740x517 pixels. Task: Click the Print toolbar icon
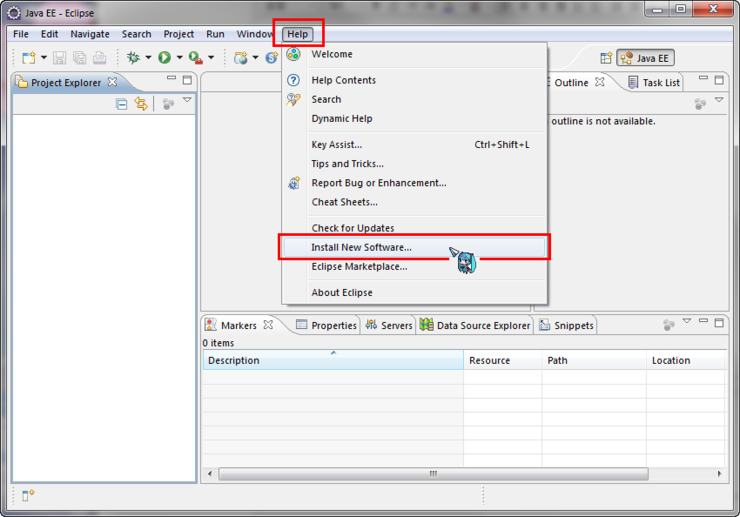[100, 58]
